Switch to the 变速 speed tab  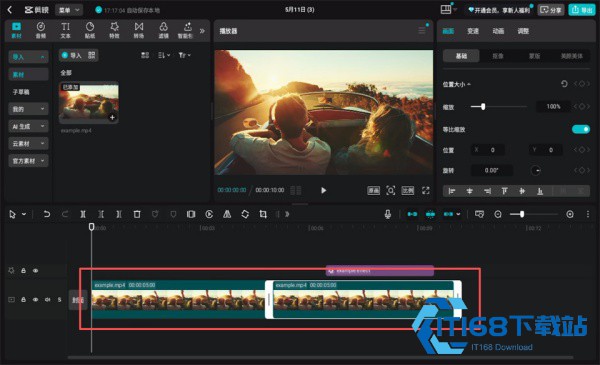coord(473,31)
